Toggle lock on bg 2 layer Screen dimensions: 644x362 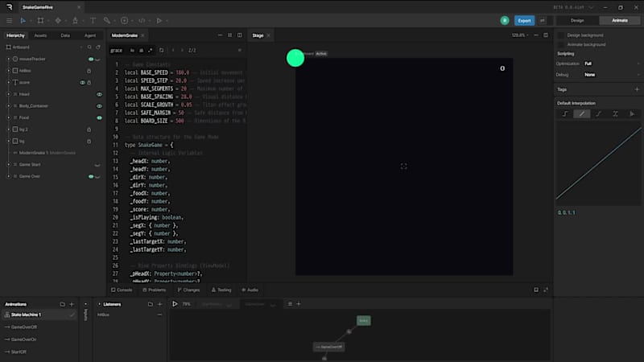click(89, 130)
